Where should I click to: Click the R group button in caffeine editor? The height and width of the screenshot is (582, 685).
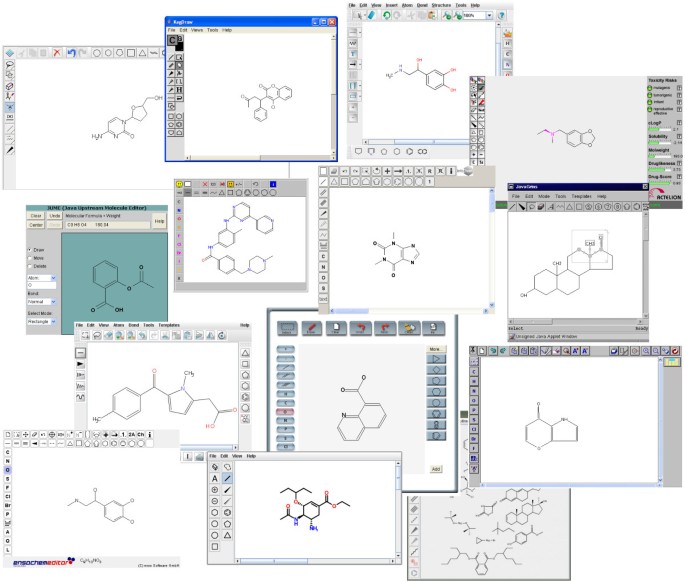tap(429, 171)
